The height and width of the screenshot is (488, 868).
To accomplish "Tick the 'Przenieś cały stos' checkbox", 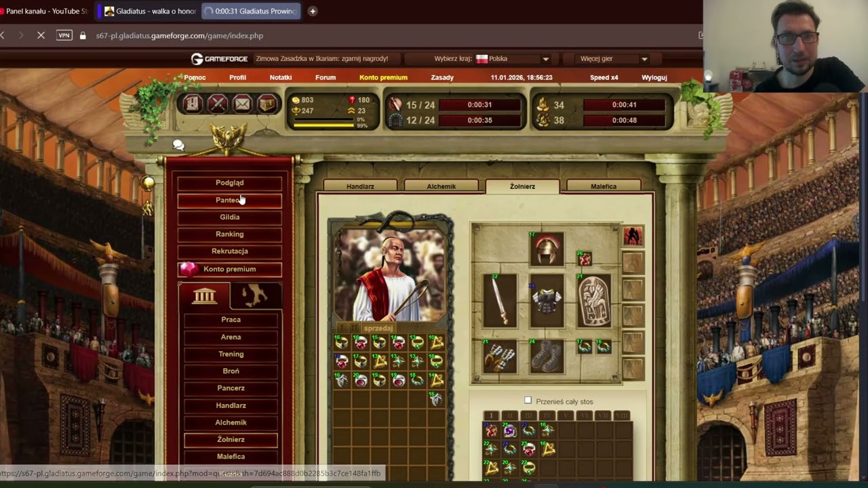I will click(528, 401).
